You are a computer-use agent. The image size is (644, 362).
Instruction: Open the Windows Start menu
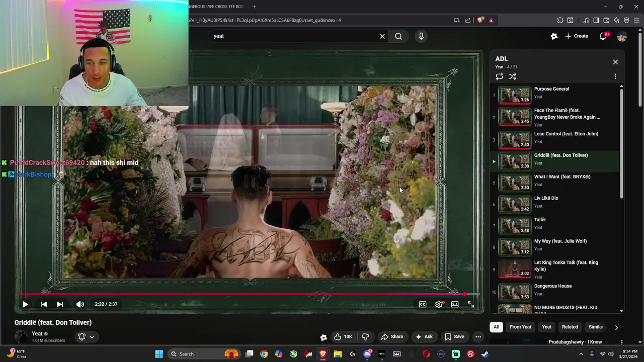tap(159, 354)
